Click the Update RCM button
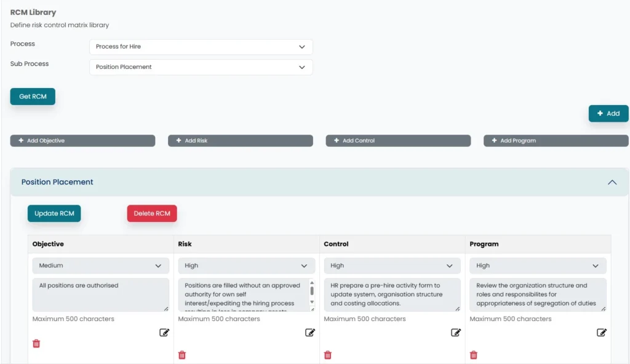The image size is (630, 364). [54, 213]
